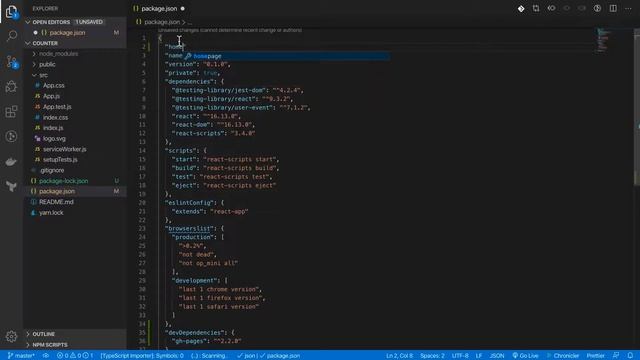Click the "browserslist" key on line 23

[189, 229]
